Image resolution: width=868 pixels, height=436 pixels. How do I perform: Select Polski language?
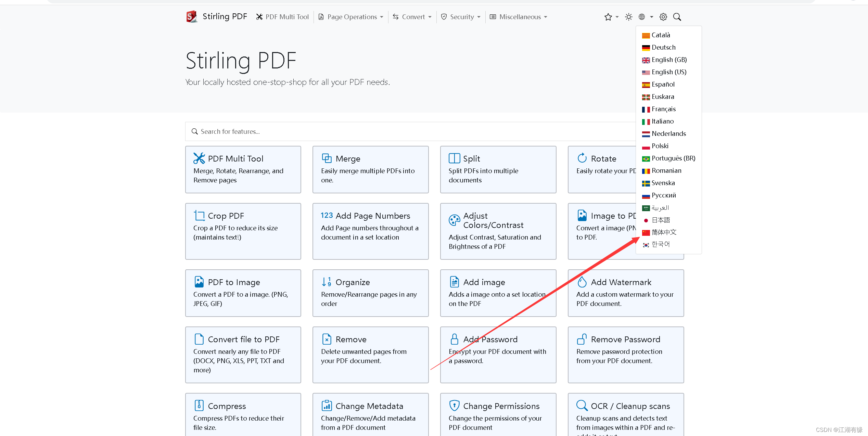pos(668,146)
